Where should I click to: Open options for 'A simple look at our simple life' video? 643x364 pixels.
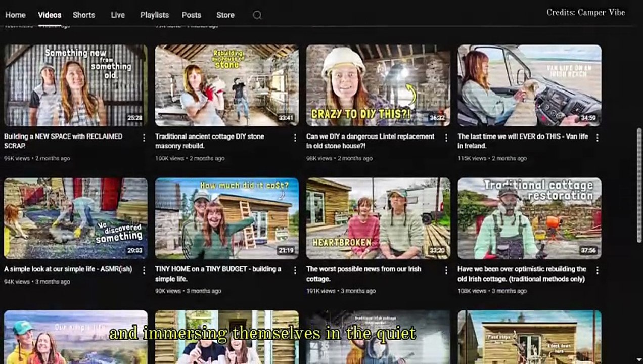pyautogui.click(x=144, y=270)
